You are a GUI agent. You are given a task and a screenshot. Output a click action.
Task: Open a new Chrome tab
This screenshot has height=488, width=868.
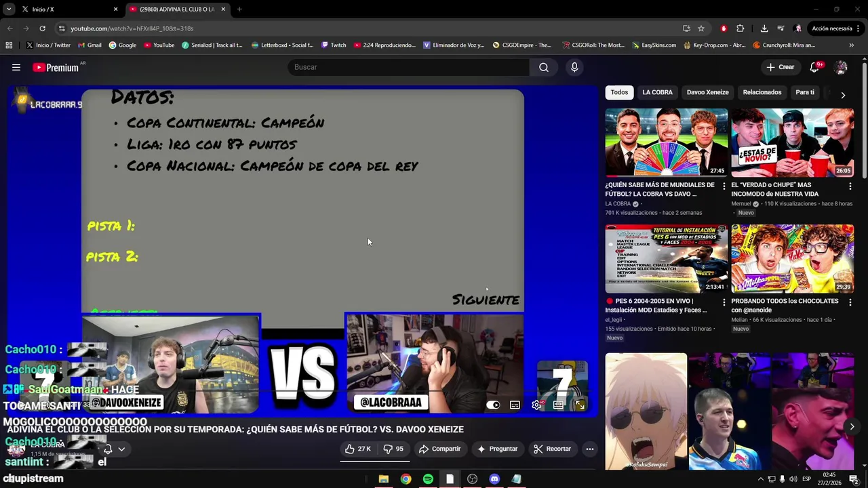[239, 9]
